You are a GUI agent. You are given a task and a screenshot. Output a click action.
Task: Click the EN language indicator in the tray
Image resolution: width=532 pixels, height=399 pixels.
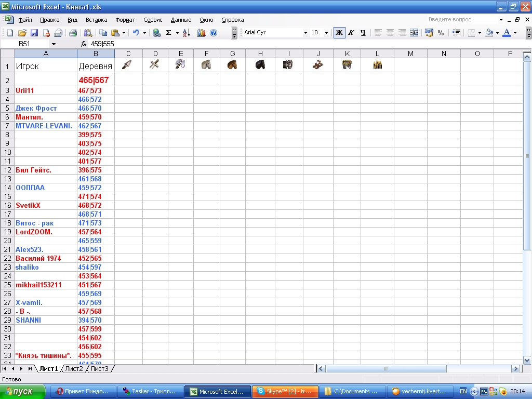tap(463, 391)
